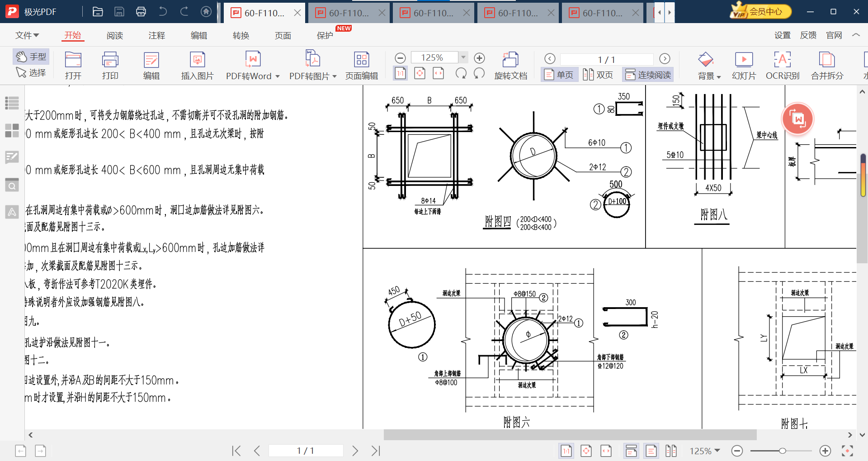Jump to first page in bottom bar
The width and height of the screenshot is (868, 461).
[236, 451]
